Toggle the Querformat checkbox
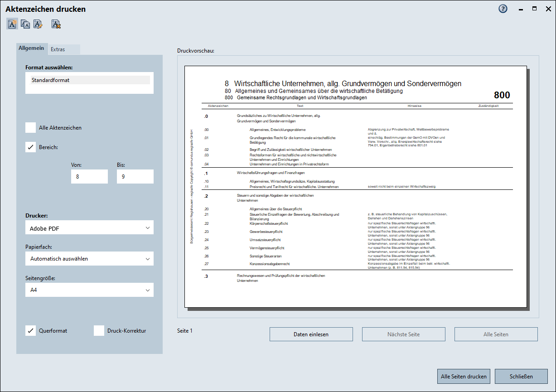Viewport: 556px width, 392px height. [x=31, y=331]
